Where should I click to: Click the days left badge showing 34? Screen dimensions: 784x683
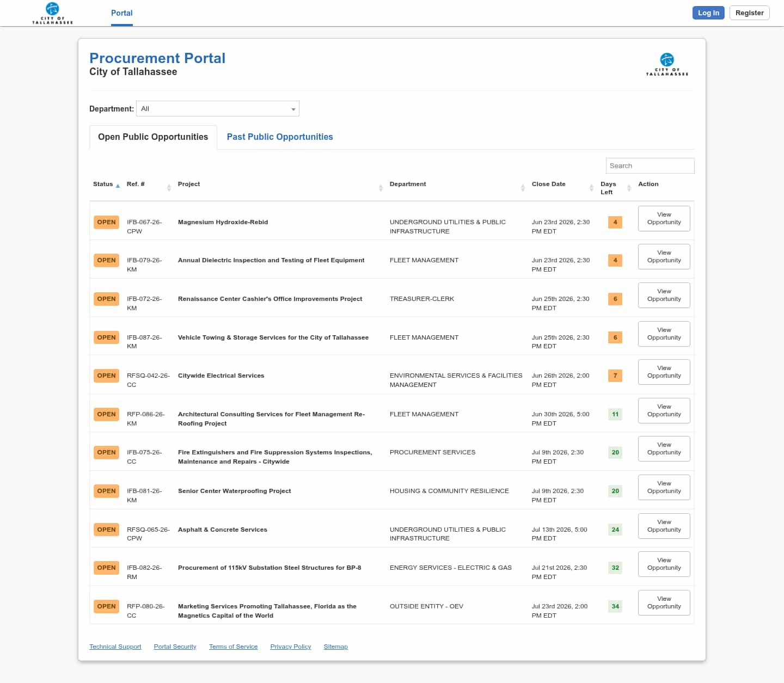coord(615,606)
